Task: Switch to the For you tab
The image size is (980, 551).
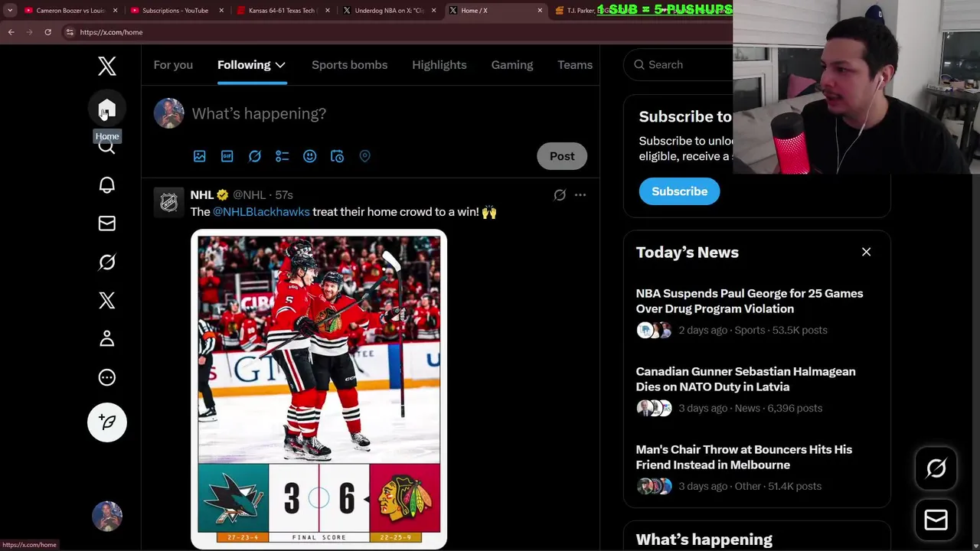Action: (173, 65)
